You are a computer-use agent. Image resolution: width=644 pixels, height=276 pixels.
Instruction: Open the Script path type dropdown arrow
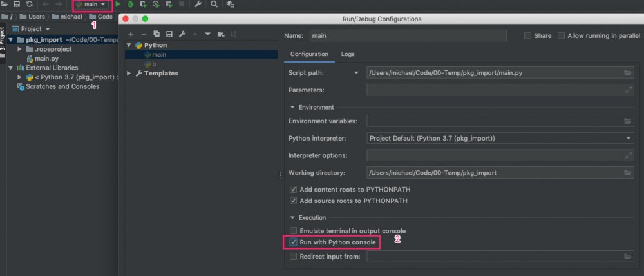point(357,73)
